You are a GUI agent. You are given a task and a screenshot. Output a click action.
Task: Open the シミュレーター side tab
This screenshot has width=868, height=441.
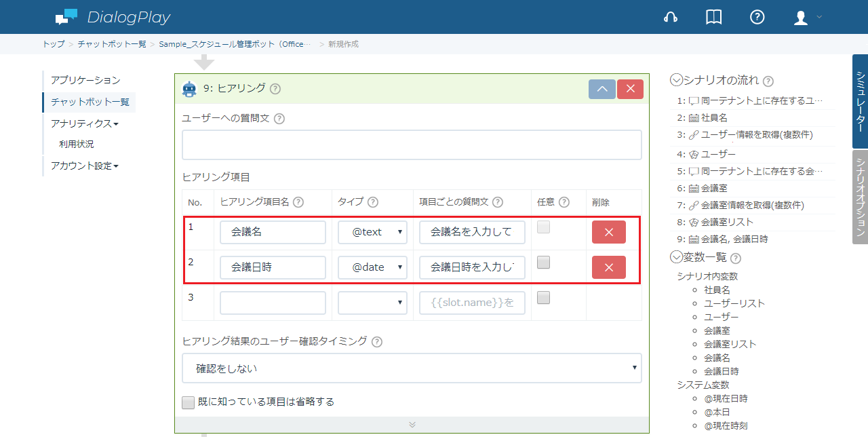click(860, 101)
